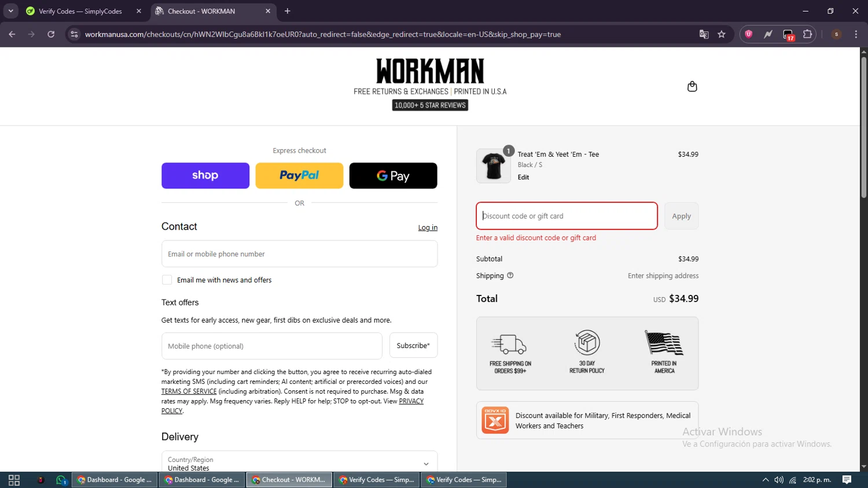
Task: Click the taskbar clock 2:02 p. m.
Action: [816, 480]
